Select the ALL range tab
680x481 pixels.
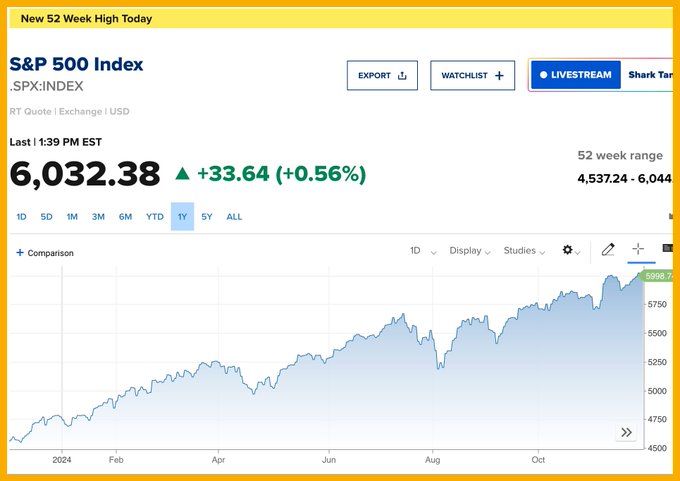[x=234, y=216]
